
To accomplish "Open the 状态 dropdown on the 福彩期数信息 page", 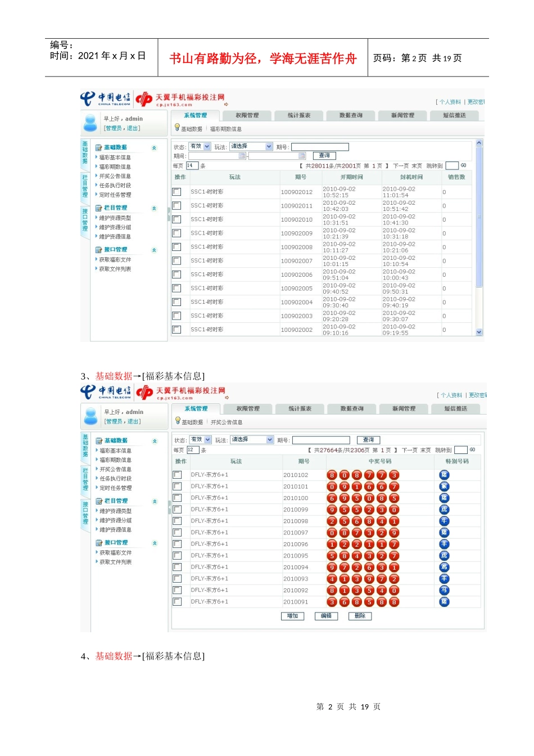I will pyautogui.click(x=200, y=146).
